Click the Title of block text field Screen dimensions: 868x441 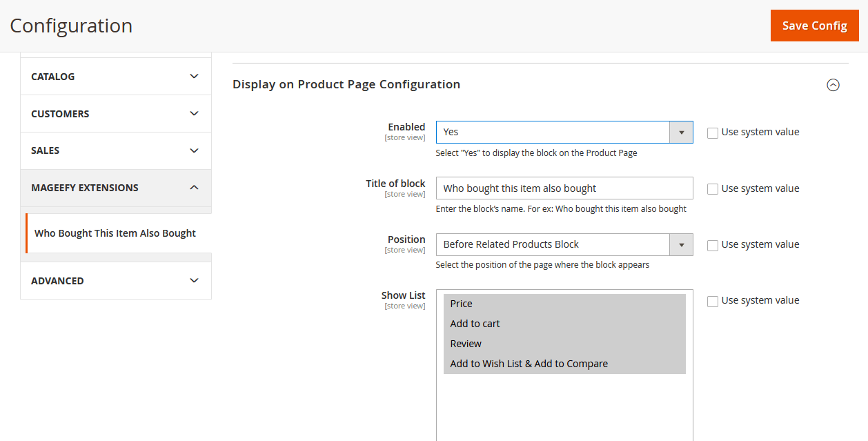[x=564, y=188]
